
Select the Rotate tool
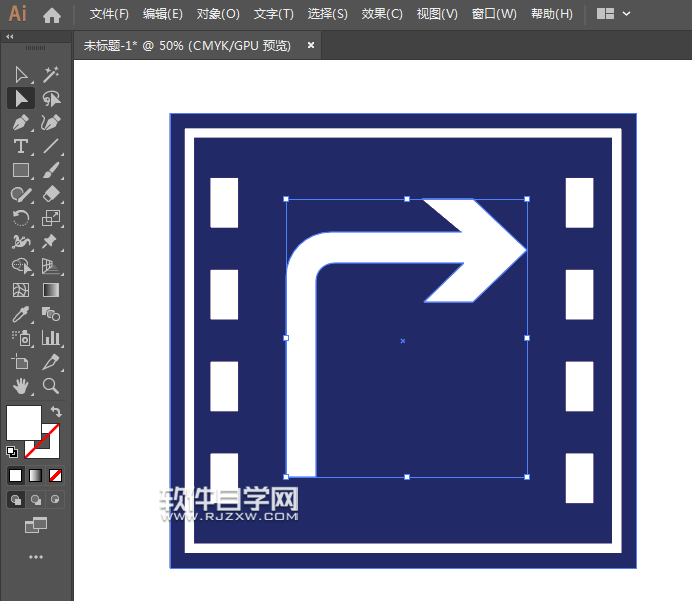click(x=21, y=218)
